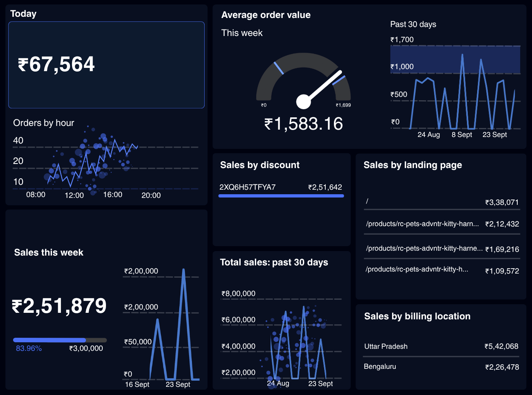Click the 83.96% progress percentage label
The width and height of the screenshot is (532, 395).
pyautogui.click(x=29, y=348)
